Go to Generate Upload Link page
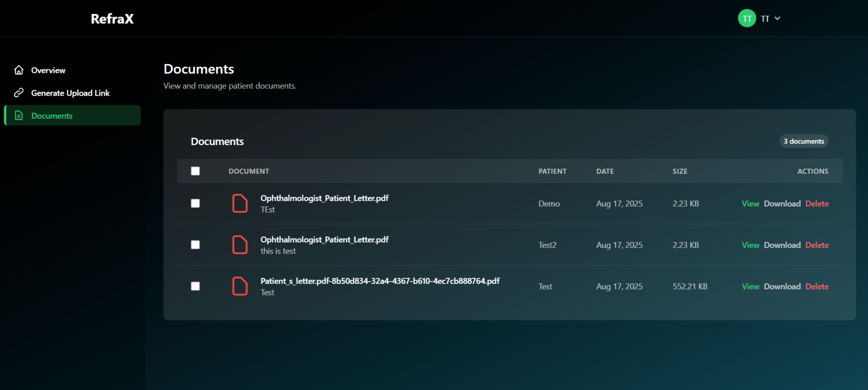868x390 pixels. click(70, 93)
